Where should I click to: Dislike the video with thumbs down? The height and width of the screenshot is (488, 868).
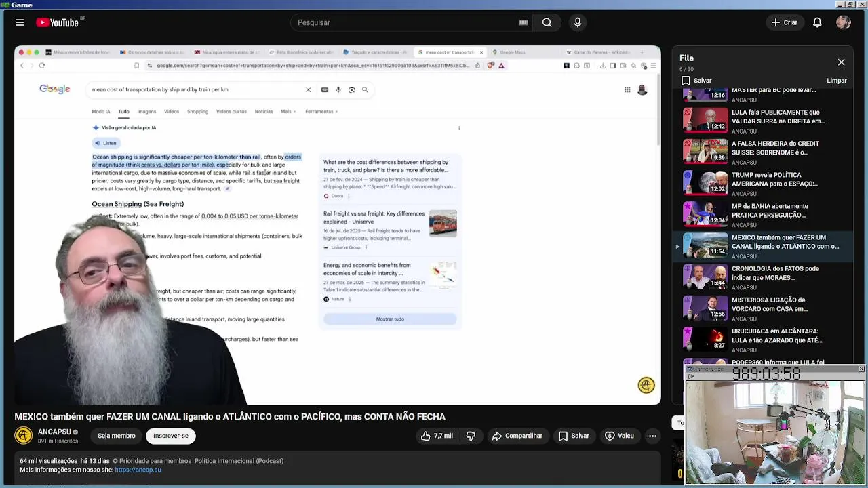pyautogui.click(x=471, y=436)
